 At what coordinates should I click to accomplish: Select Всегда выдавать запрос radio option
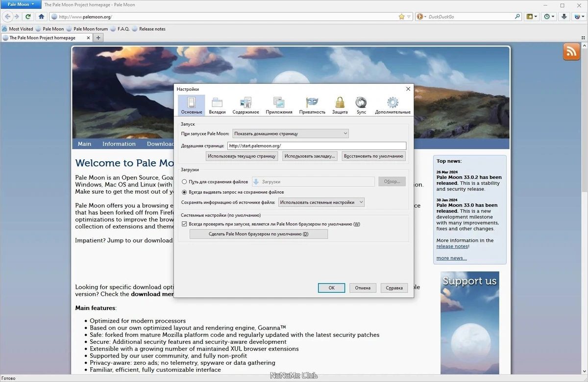point(184,192)
